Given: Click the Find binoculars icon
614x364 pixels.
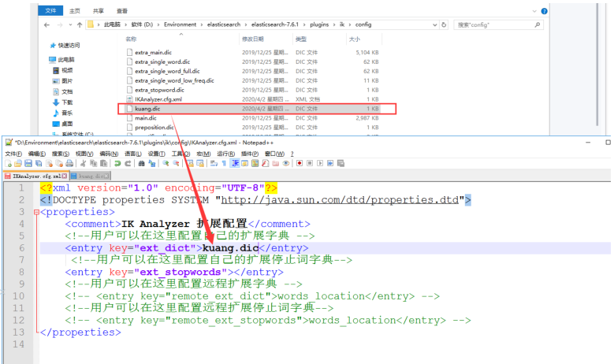Looking at the screenshot, I should [142, 163].
